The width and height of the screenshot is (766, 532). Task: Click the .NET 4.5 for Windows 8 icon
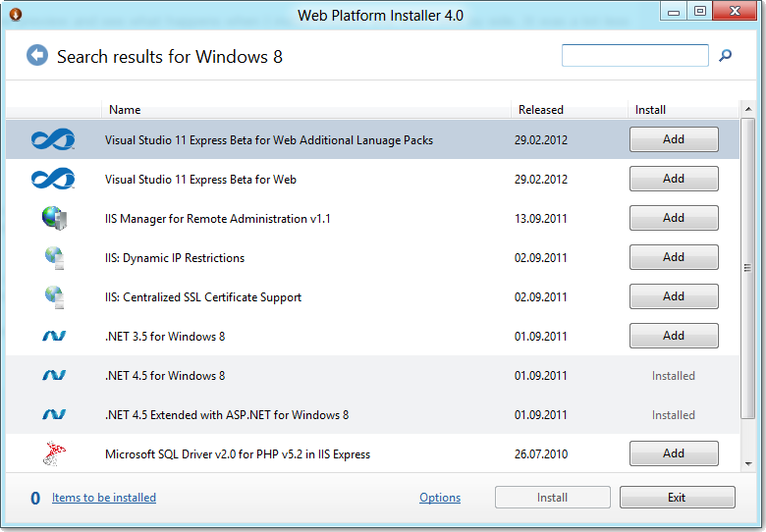pyautogui.click(x=54, y=375)
